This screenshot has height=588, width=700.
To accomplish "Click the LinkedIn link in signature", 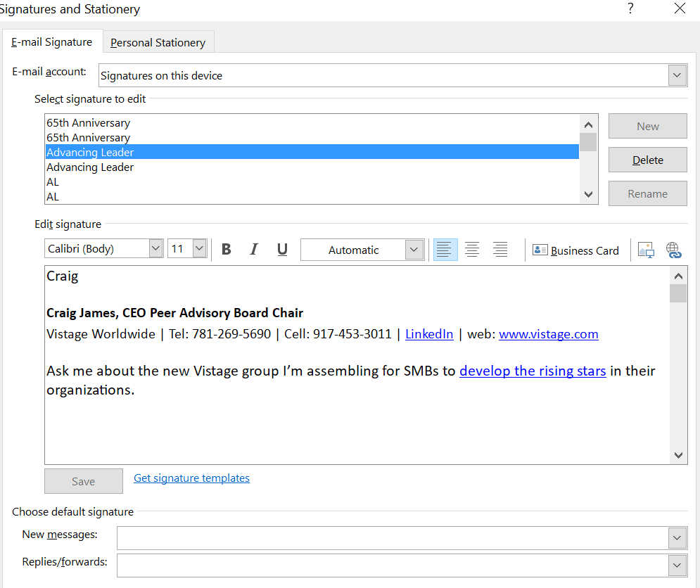I will (x=429, y=334).
